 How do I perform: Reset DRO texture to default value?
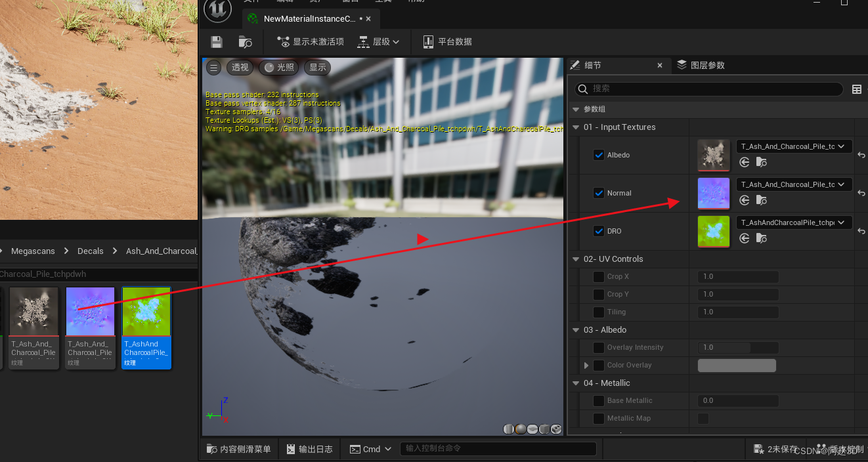click(861, 231)
